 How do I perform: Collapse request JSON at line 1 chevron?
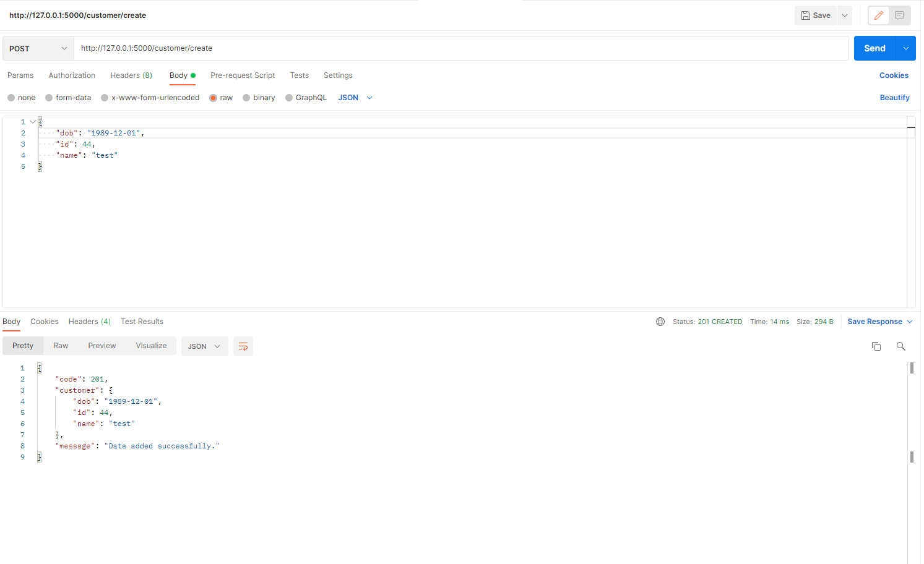(33, 122)
